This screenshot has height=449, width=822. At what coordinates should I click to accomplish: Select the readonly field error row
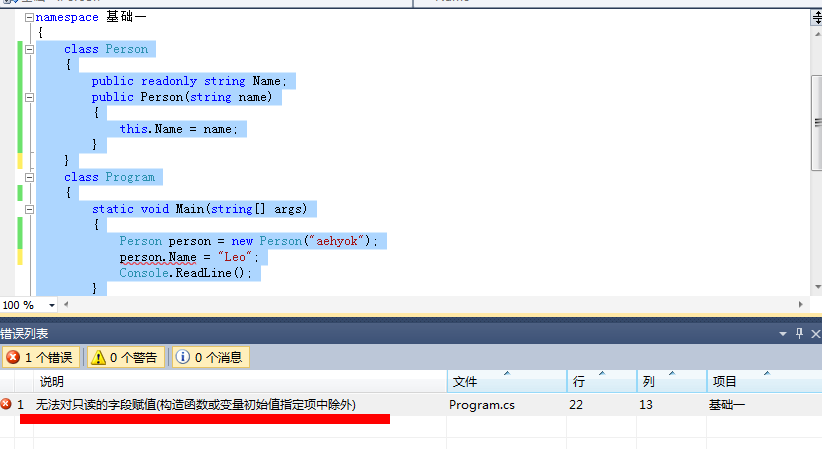click(x=411, y=404)
